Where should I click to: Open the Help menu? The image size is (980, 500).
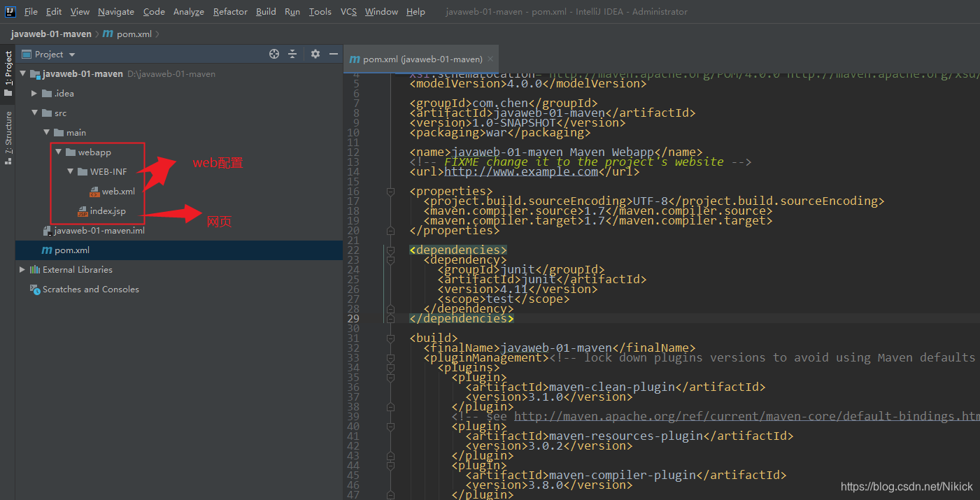click(x=416, y=11)
